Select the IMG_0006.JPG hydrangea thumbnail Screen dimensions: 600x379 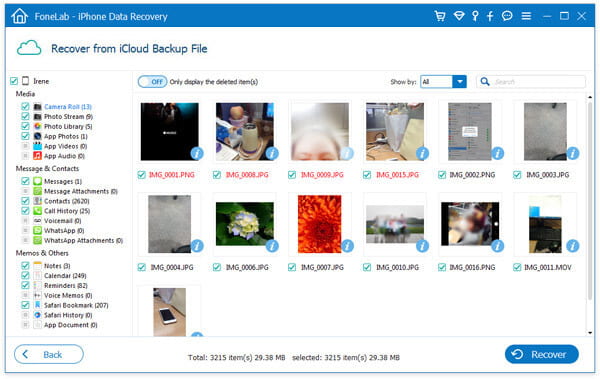point(245,224)
